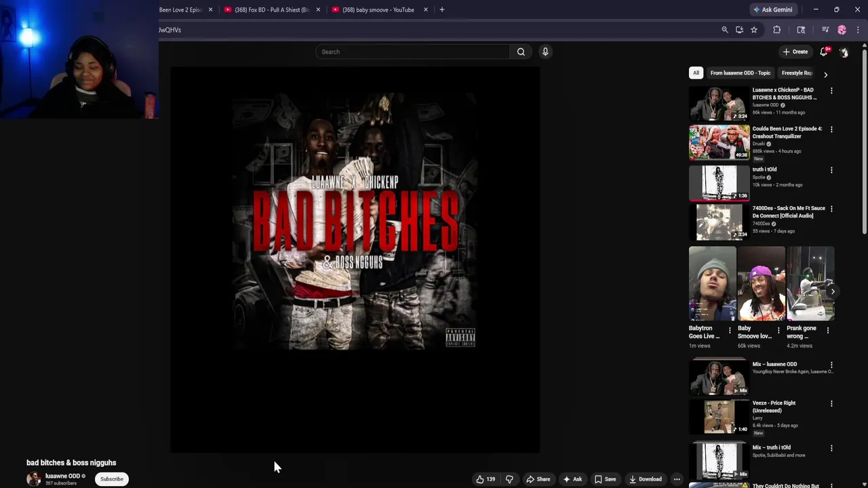
Task: Dislike the video with thumbs down
Action: tap(509, 479)
